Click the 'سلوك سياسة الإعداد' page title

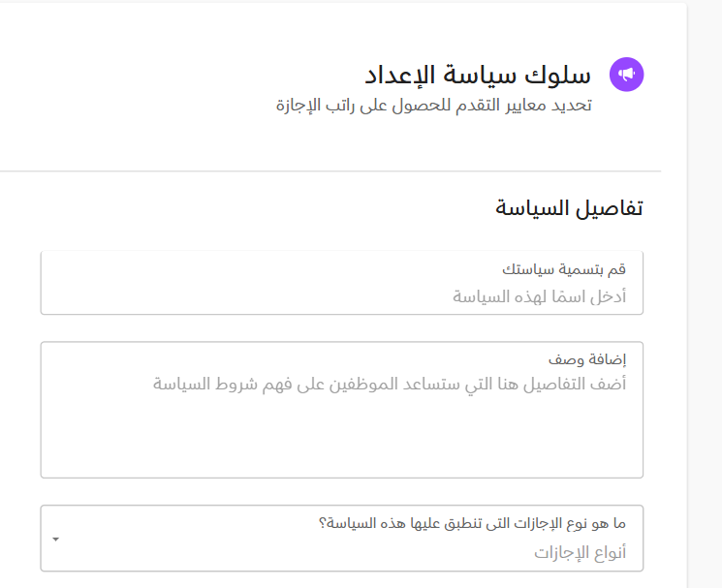[478, 75]
